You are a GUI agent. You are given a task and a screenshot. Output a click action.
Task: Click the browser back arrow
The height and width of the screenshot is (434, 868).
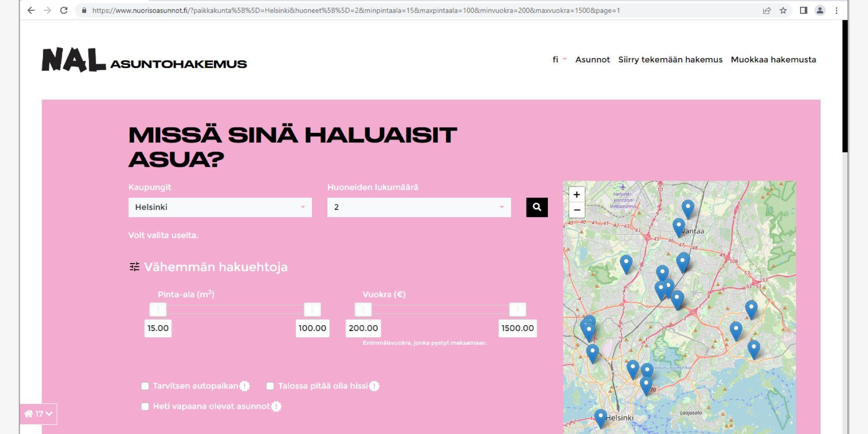pyautogui.click(x=31, y=10)
